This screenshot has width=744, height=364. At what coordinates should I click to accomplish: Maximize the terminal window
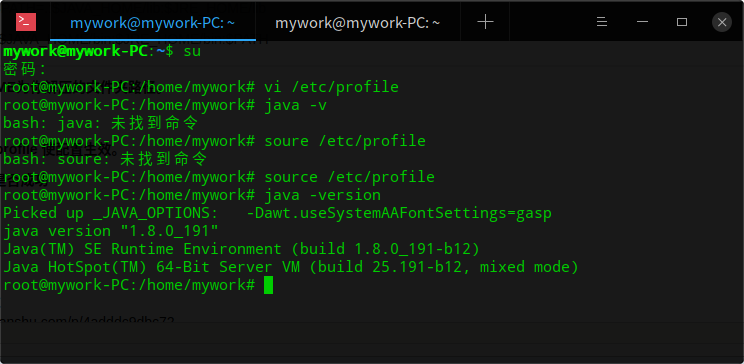click(x=682, y=22)
